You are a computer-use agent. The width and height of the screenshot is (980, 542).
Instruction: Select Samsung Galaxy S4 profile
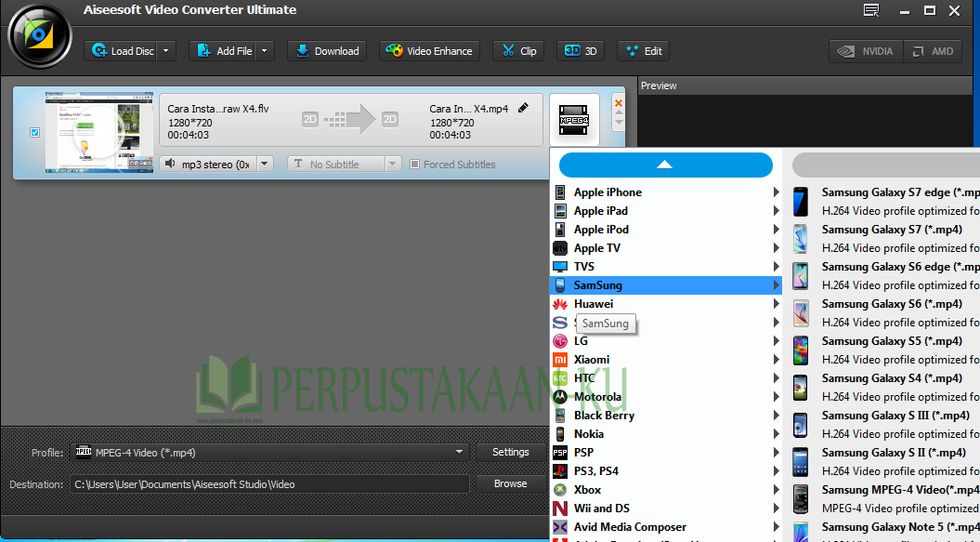(x=883, y=388)
